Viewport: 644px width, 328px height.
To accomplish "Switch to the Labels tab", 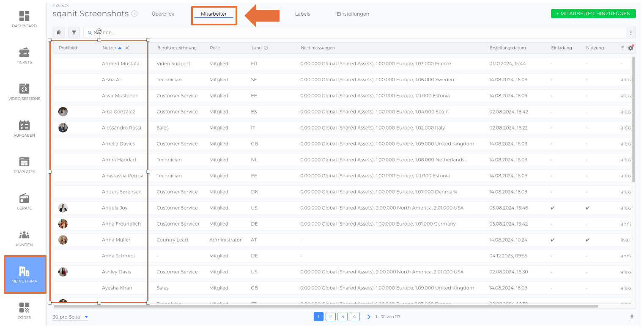I will point(302,14).
